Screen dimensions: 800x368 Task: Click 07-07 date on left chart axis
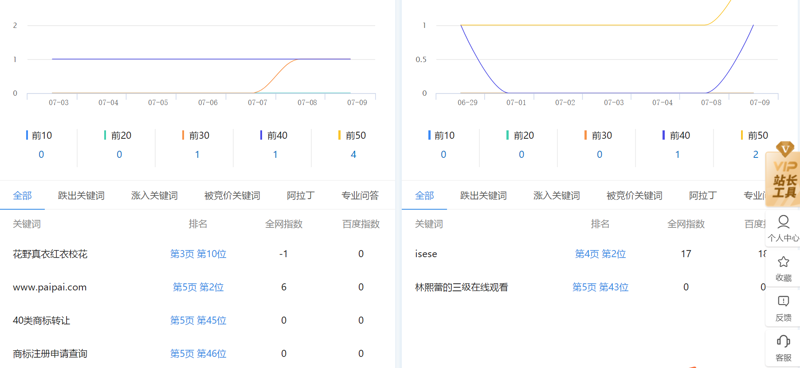click(257, 103)
